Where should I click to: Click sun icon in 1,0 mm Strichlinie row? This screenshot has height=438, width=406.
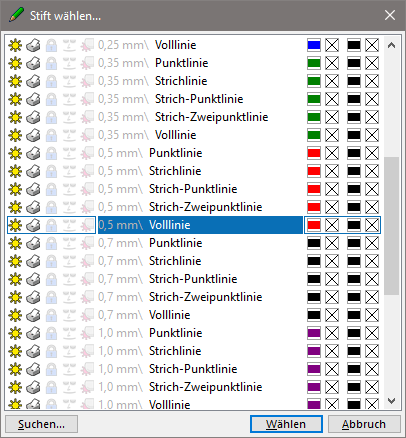point(15,351)
